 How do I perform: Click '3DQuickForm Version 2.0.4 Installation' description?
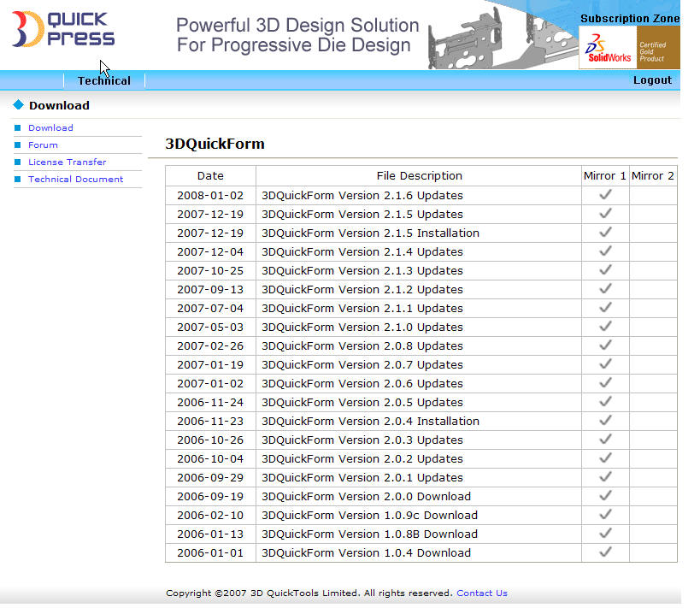370,421
